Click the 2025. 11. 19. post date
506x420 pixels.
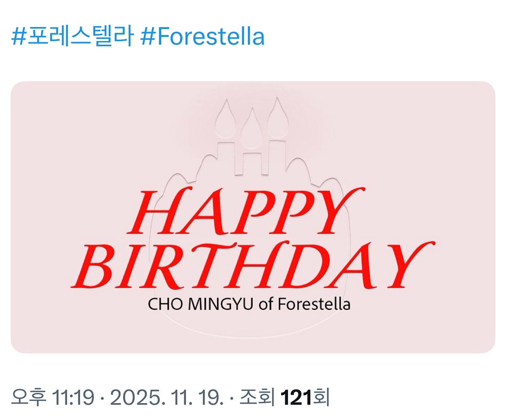point(166,397)
